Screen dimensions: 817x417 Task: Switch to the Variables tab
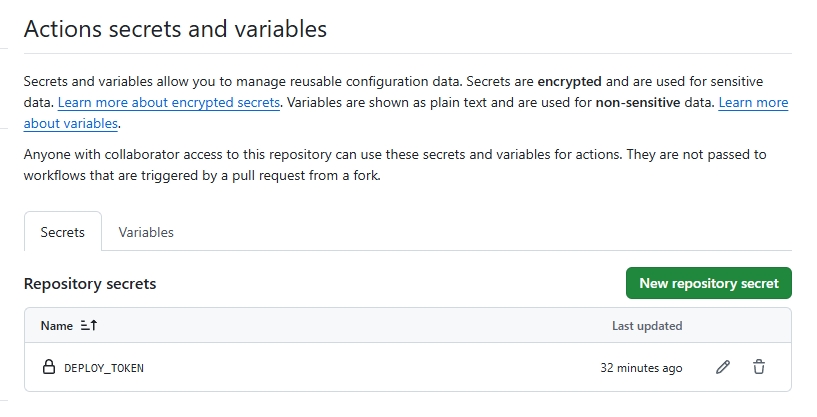pos(146,232)
